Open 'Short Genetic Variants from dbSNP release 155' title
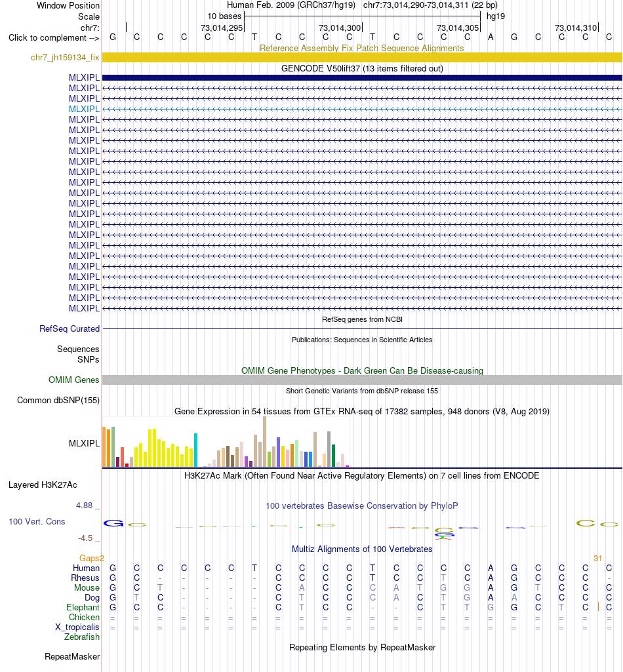623x672 pixels. point(362,391)
